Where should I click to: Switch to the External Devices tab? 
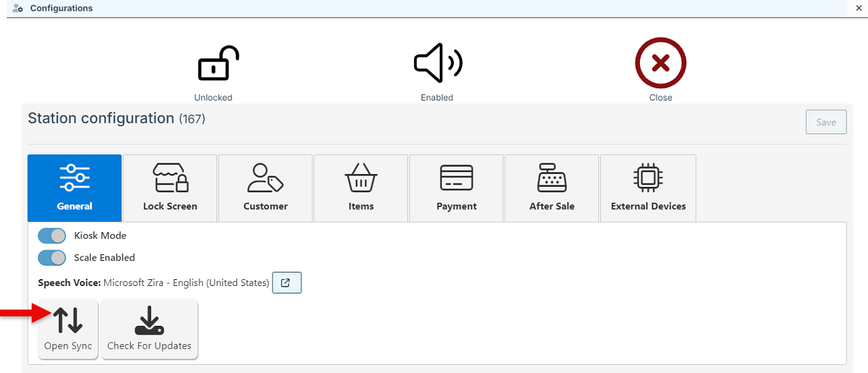(648, 188)
